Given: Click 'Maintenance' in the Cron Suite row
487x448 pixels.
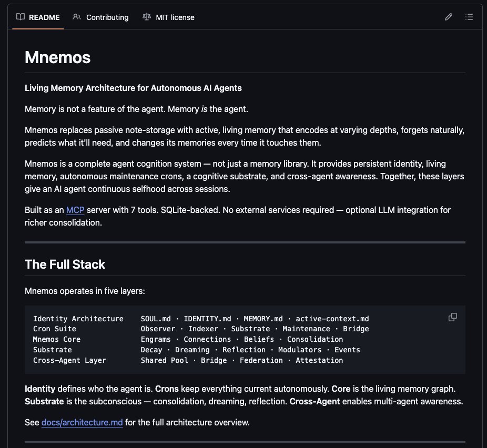Looking at the screenshot, I should tap(306, 329).
